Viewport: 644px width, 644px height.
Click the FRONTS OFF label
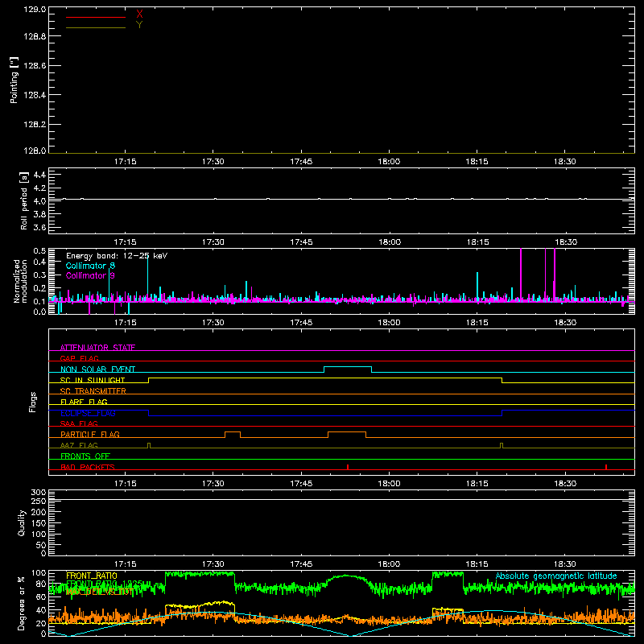click(x=85, y=456)
